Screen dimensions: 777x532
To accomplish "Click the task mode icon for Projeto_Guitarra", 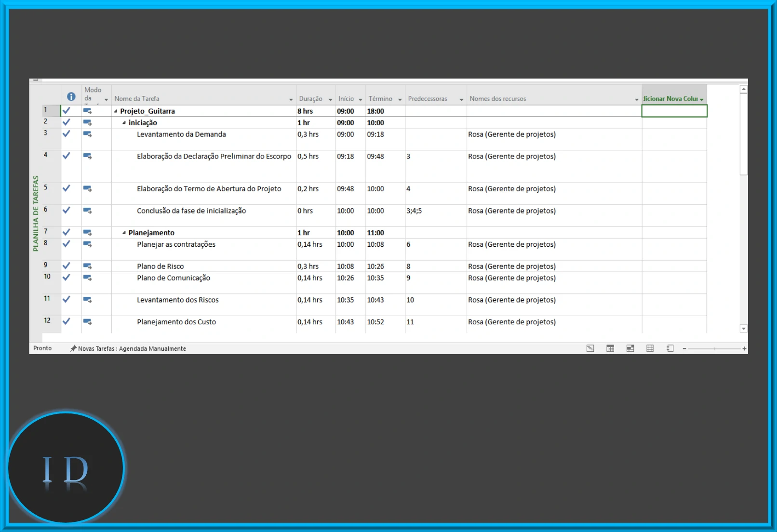I will 87,111.
